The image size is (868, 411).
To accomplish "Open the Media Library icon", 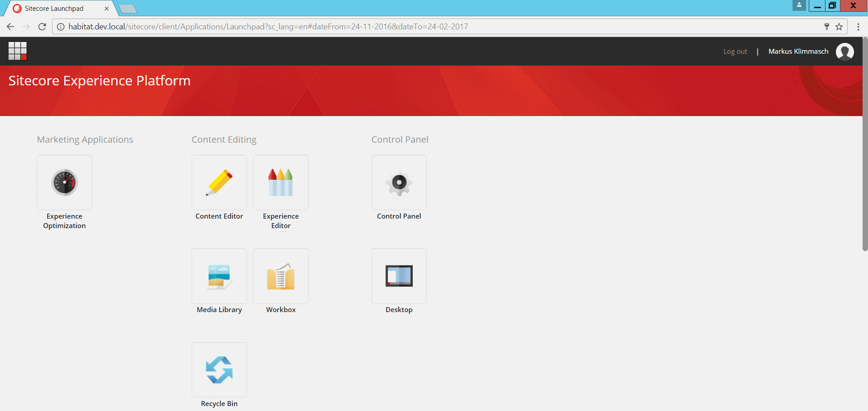I will click(219, 276).
